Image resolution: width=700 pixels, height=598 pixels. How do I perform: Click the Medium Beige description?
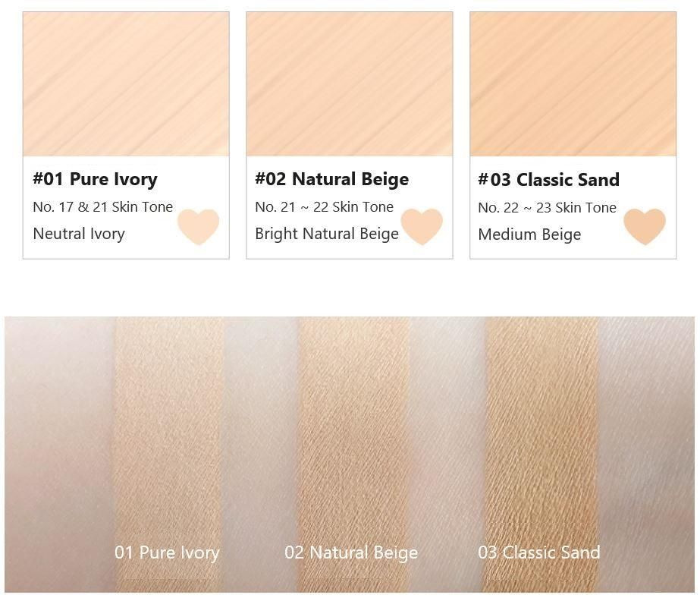click(529, 234)
